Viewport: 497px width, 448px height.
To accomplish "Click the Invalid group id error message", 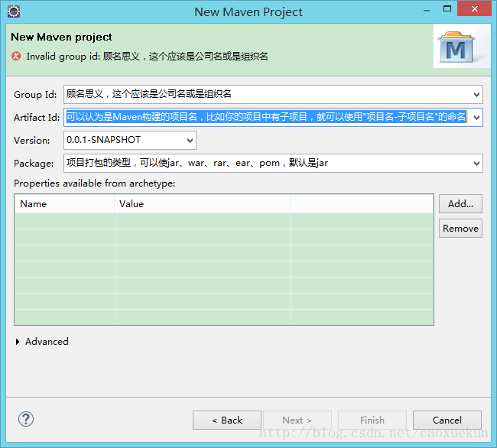I will click(x=148, y=57).
